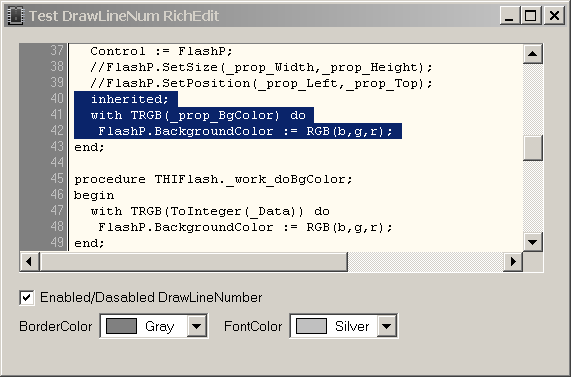The height and width of the screenshot is (377, 571).
Task: Click the 'end;' text on line 43
Action: pyautogui.click(x=89, y=147)
